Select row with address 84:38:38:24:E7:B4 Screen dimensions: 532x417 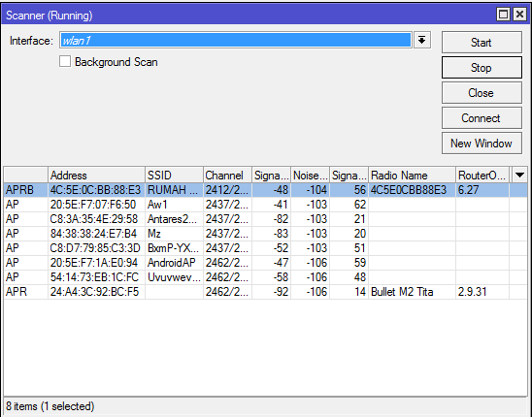click(265, 234)
